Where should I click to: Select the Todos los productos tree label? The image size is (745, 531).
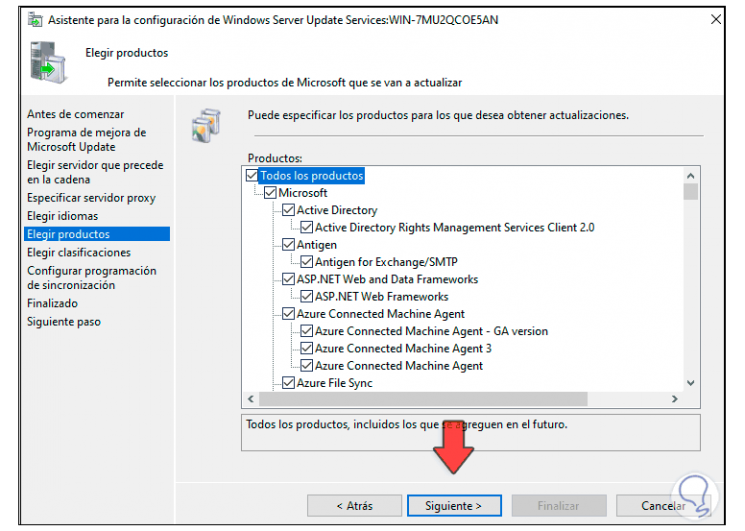point(312,176)
